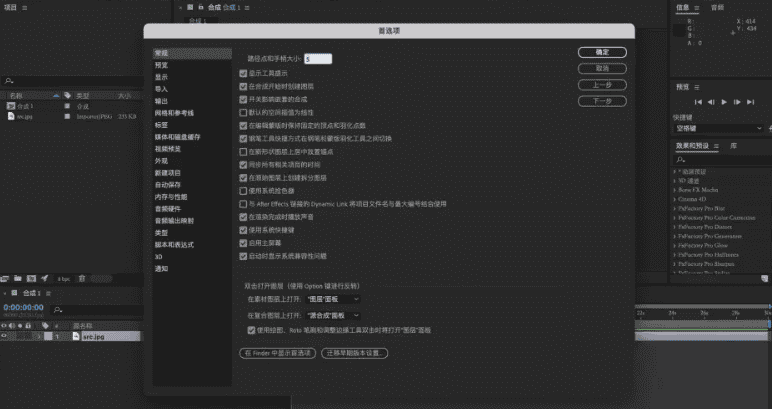Click the timeline ruler in composition timeline

(x=700, y=312)
